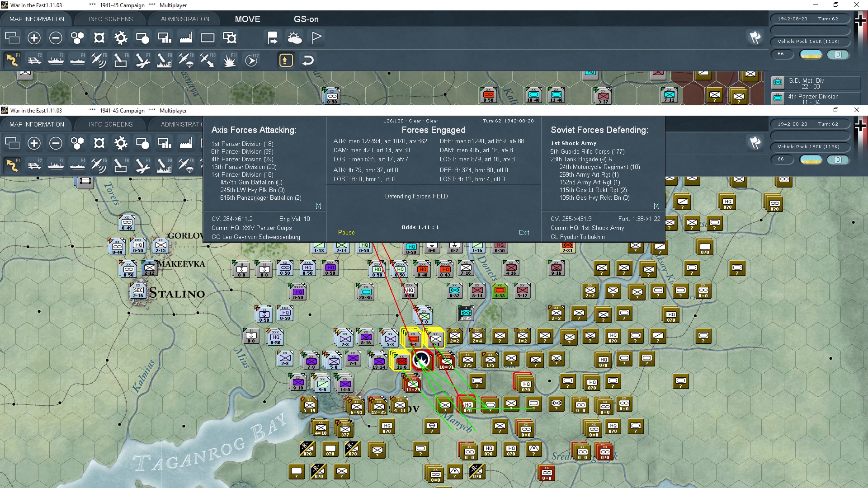Click light blue 0 indicator, background window
The image size is (868, 488).
click(838, 54)
